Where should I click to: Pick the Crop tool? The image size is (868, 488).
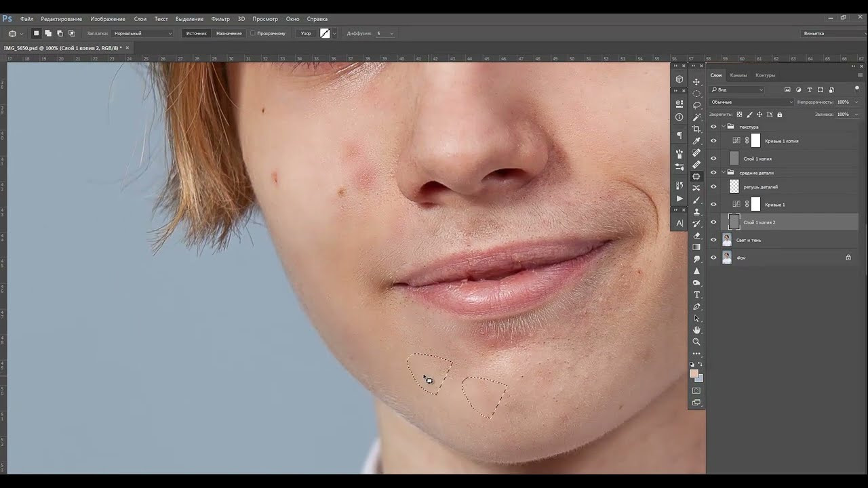coord(696,129)
